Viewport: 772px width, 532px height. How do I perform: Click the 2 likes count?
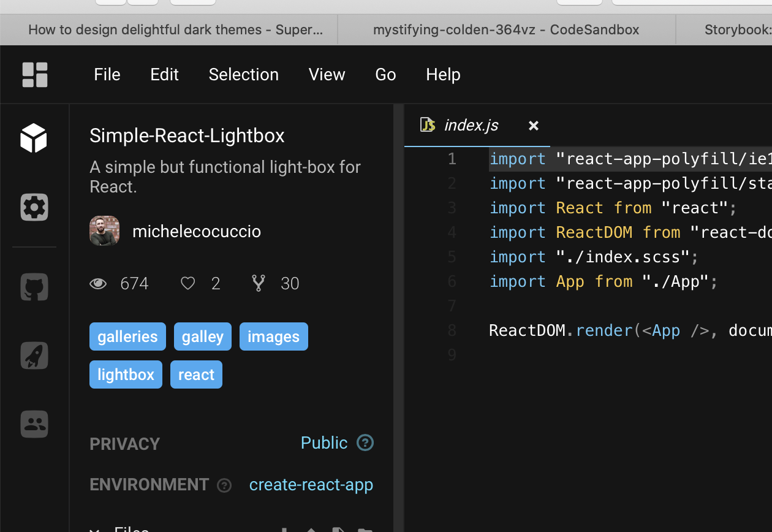tap(216, 283)
